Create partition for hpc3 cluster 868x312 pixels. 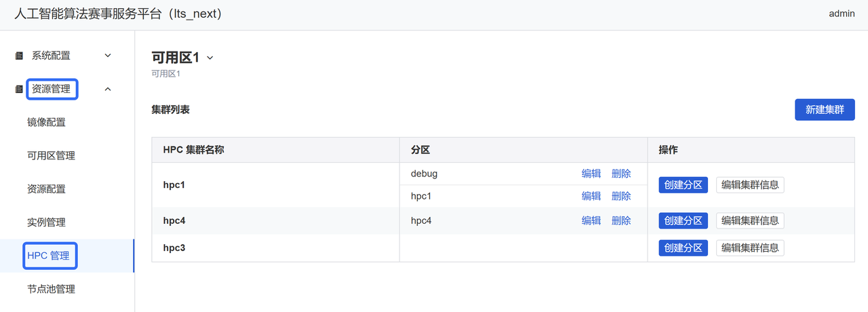[683, 248]
